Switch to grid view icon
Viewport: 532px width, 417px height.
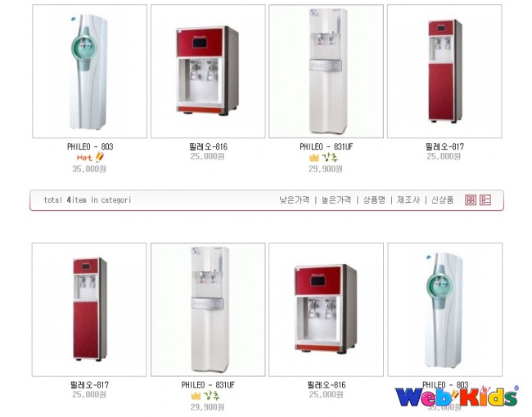pyautogui.click(x=471, y=200)
